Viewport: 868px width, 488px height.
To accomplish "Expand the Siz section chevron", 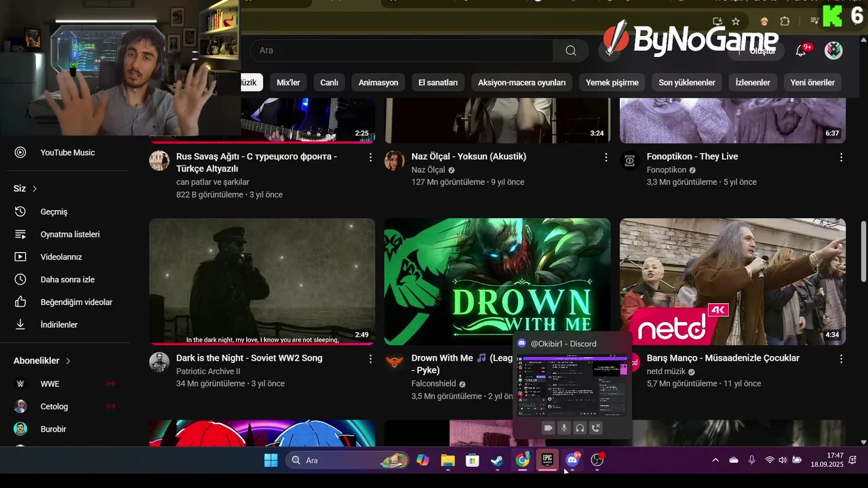I will click(x=35, y=188).
